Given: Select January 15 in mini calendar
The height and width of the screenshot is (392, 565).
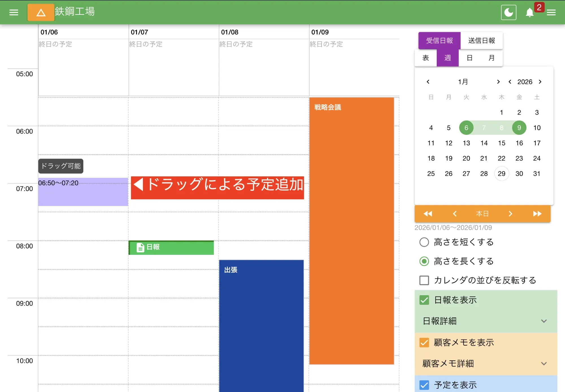Looking at the screenshot, I should pos(501,143).
